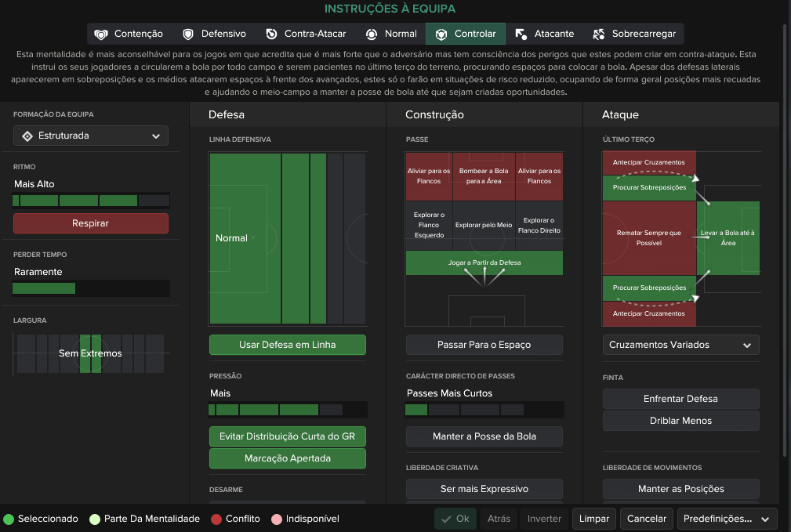Toggle Passar Para o Espaço
Screen dimensions: 791x532
pos(484,345)
